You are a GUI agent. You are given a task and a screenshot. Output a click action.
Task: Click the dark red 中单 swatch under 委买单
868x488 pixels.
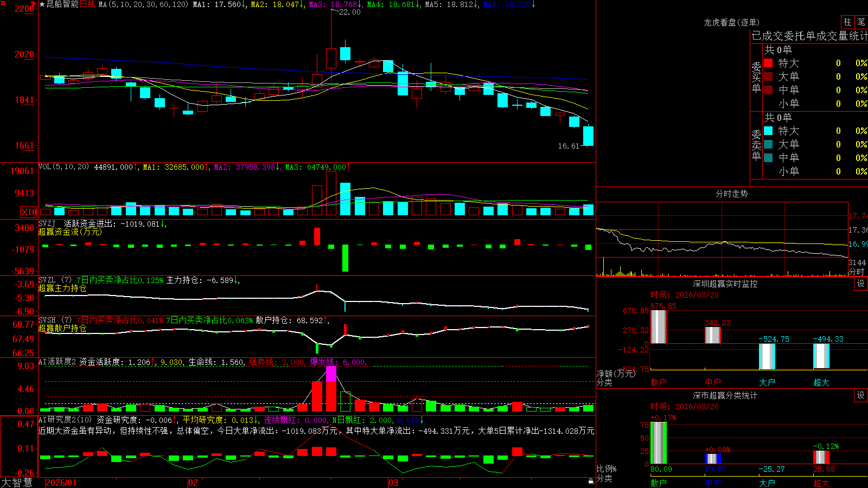(768, 90)
